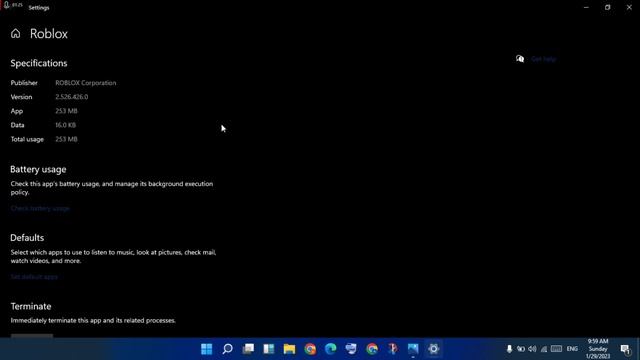Screen dimensions: 640x360
Task: Open the monitor-shaped app icon after Edge
Action: coord(351,349)
